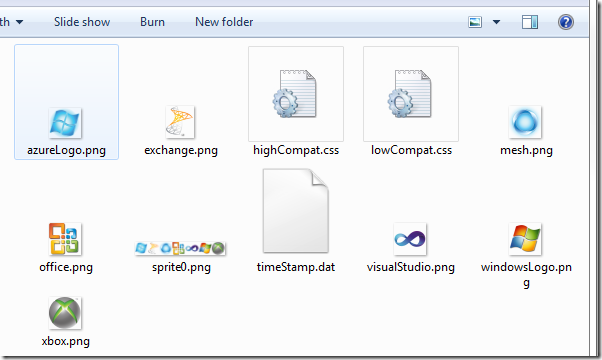Select the highCompat.css file icon

coord(296,94)
